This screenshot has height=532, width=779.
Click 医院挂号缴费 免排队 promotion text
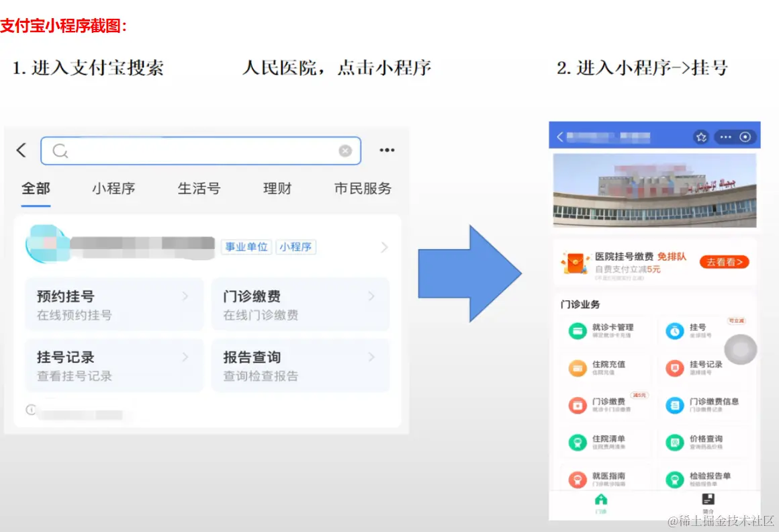point(641,257)
